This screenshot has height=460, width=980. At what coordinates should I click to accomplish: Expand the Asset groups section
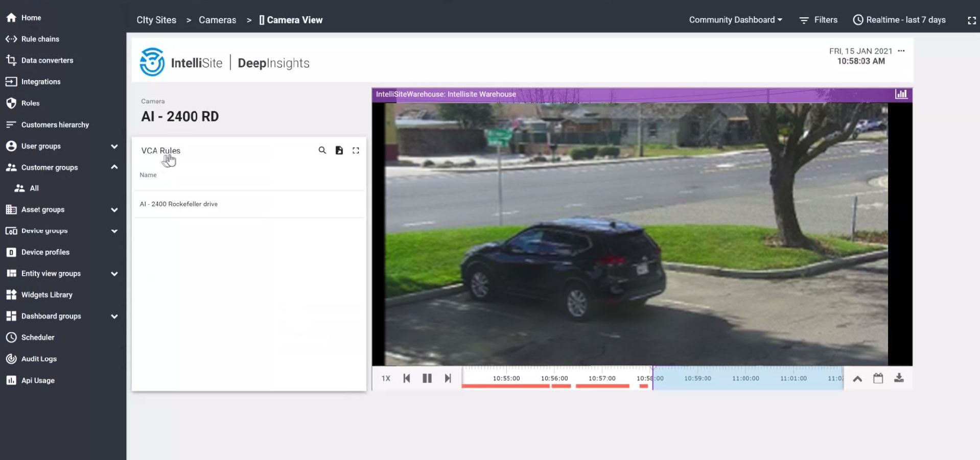(114, 210)
